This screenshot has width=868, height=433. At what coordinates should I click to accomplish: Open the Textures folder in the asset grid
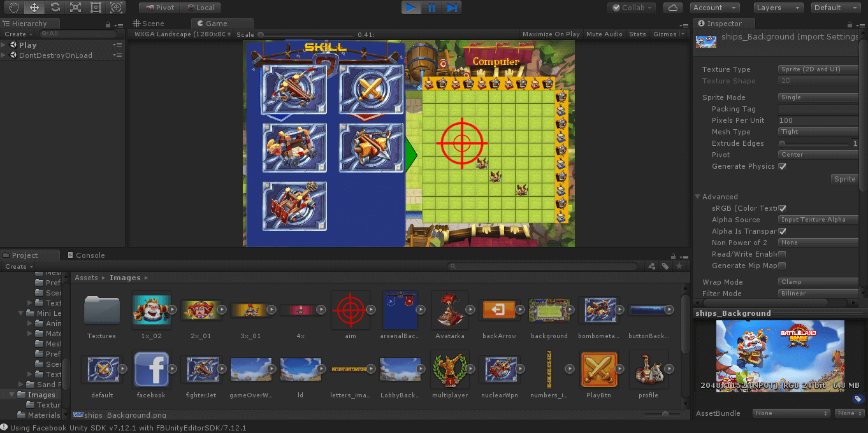pos(102,315)
